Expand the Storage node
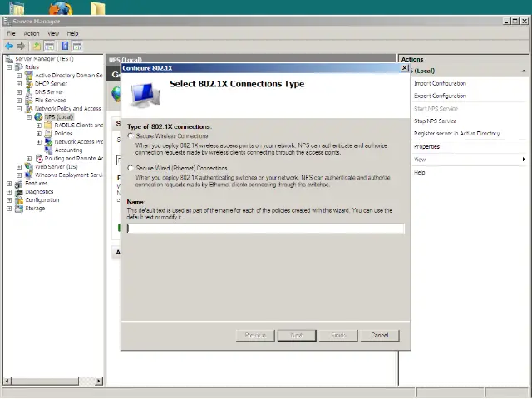Image resolution: width=532 pixels, height=399 pixels. [9, 209]
